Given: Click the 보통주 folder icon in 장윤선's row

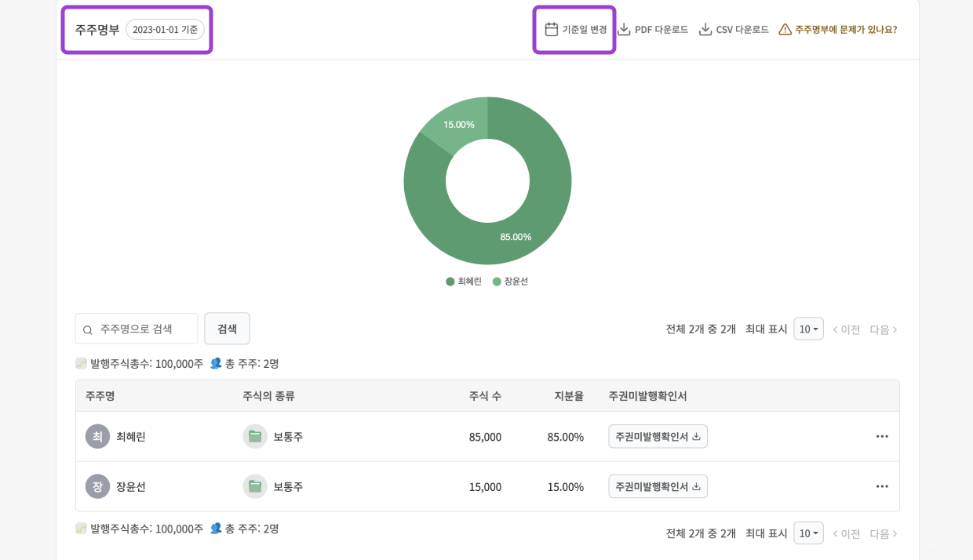Looking at the screenshot, I should click(x=255, y=486).
